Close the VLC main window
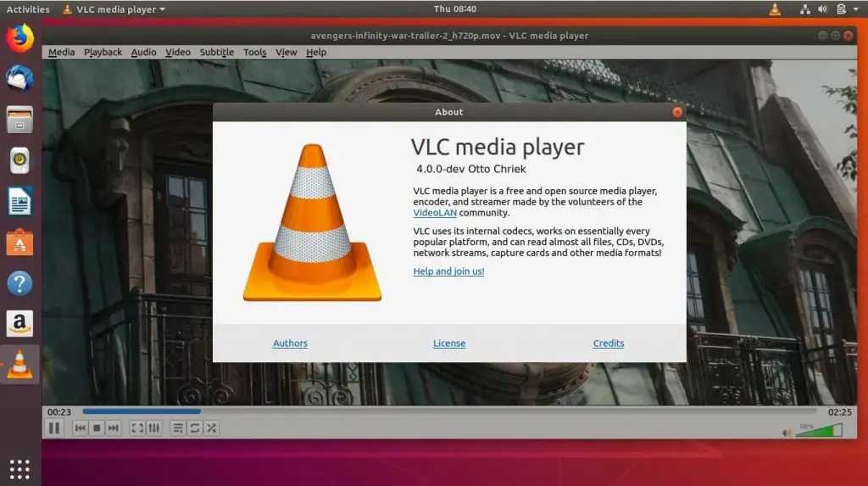 coord(848,36)
